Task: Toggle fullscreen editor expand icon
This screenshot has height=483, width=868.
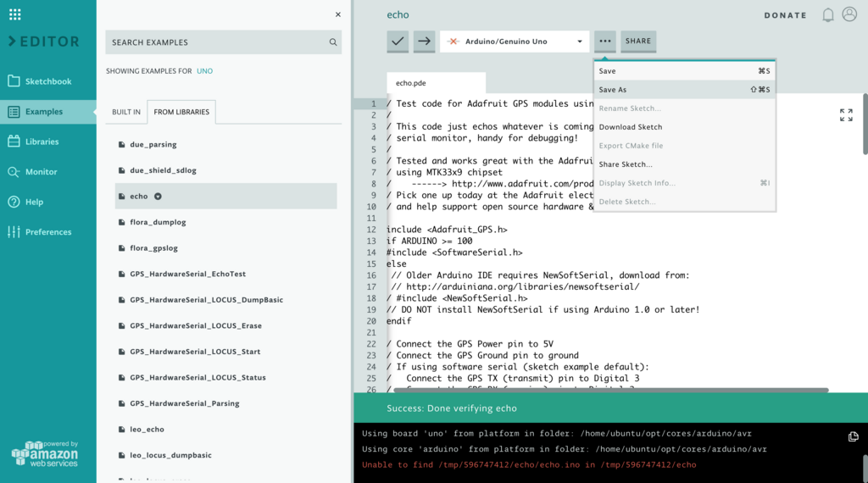Action: click(846, 115)
